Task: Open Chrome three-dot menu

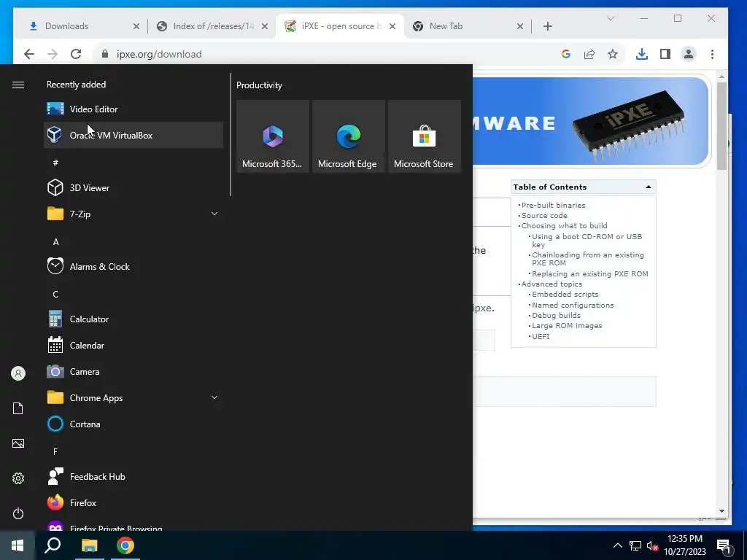Action: [x=712, y=54]
